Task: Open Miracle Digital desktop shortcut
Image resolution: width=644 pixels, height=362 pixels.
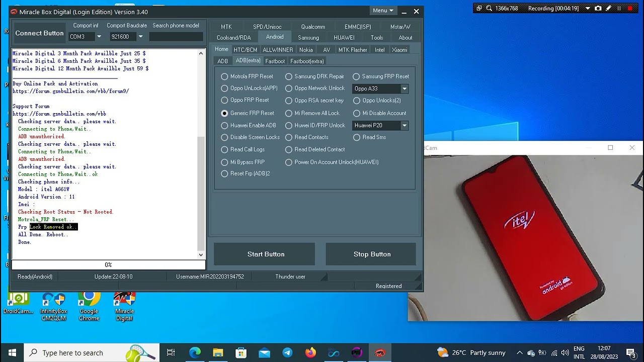Action: click(124, 307)
